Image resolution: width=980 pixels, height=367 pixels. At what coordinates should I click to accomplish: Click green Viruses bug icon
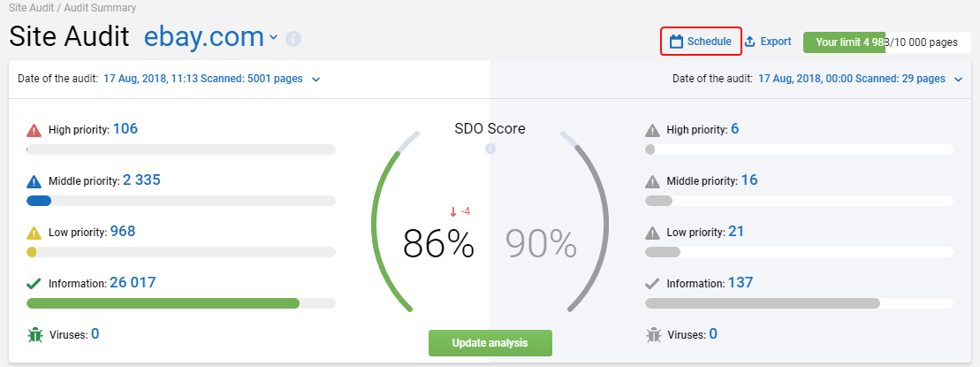point(34,334)
